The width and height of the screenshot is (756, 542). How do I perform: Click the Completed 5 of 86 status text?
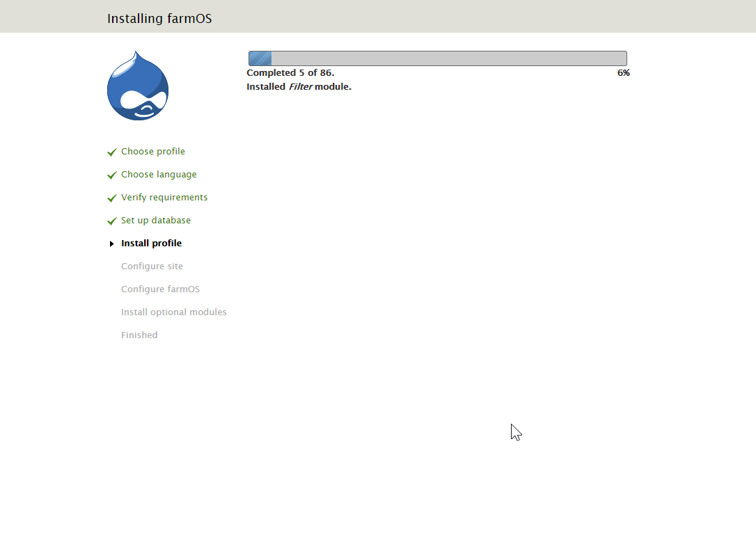[290, 73]
